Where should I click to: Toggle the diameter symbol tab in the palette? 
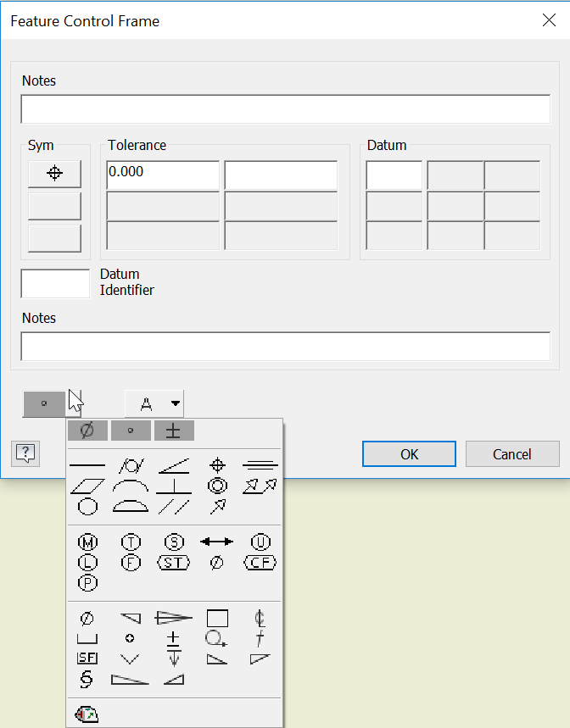86,430
